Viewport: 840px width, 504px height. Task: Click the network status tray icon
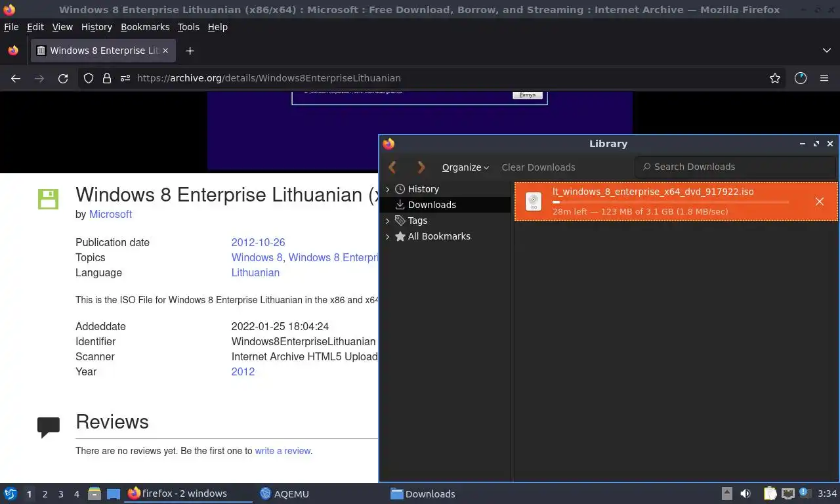pyautogui.click(x=787, y=493)
